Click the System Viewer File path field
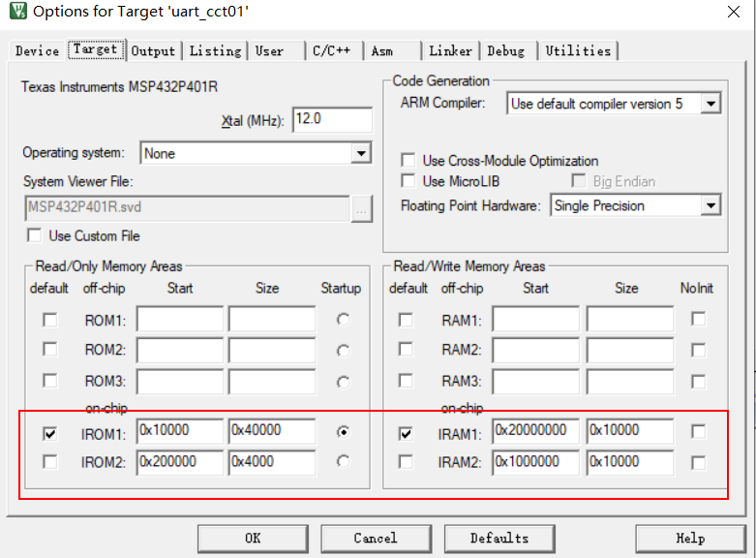 [x=187, y=207]
